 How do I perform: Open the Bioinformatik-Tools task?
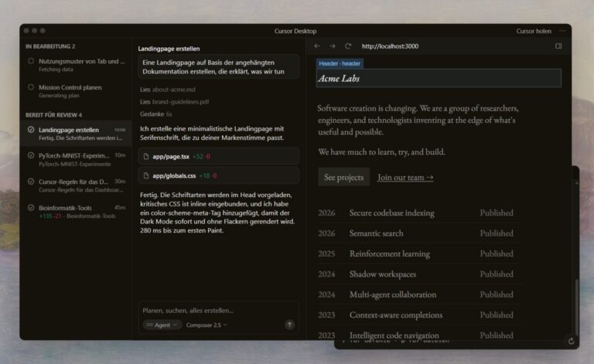pos(76,212)
